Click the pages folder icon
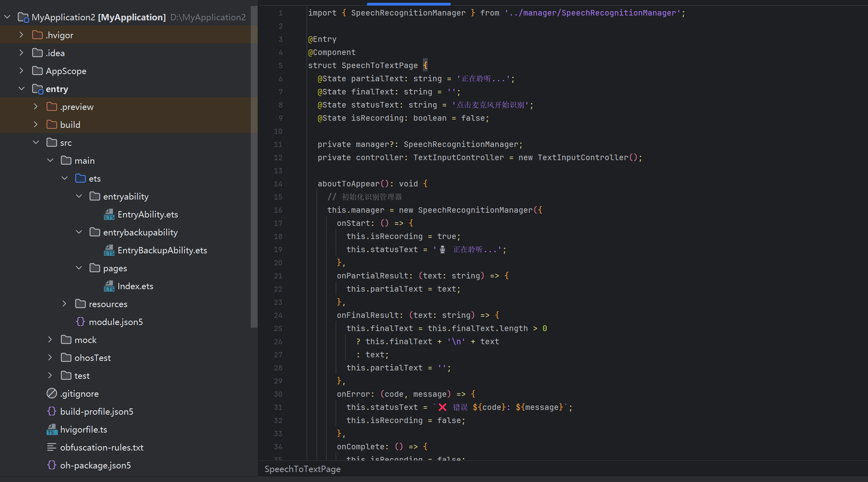 [95, 268]
